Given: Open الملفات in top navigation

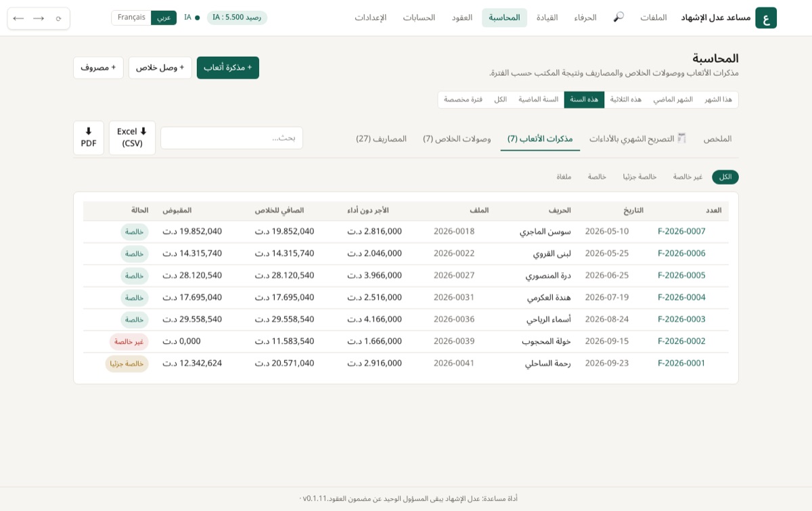Looking at the screenshot, I should 654,18.
